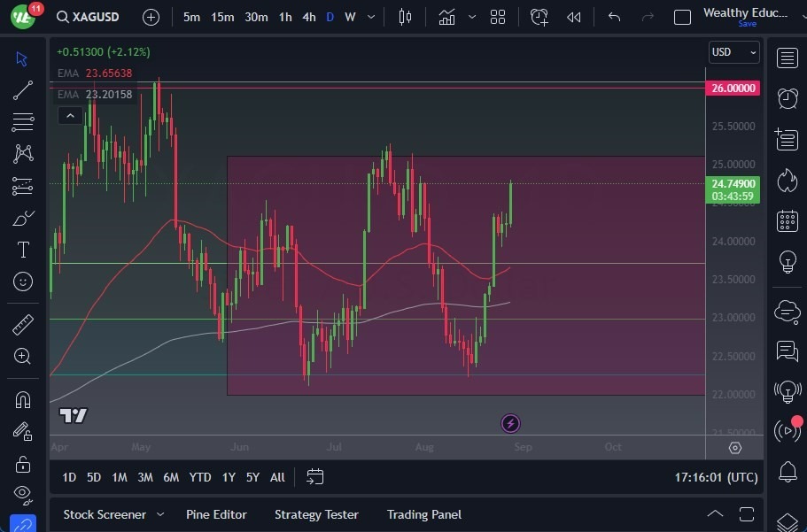807x532 pixels.
Task: Switch to the Pine Editor tab
Action: pyautogui.click(x=216, y=514)
